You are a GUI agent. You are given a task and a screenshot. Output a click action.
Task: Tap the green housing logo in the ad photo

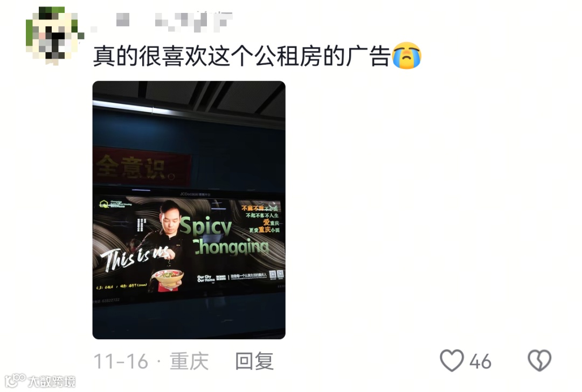(x=104, y=204)
